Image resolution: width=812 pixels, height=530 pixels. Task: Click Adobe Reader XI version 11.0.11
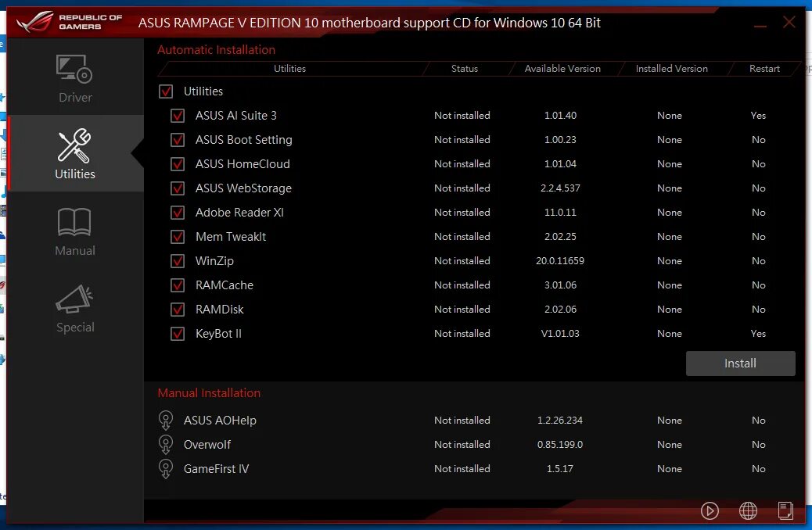tap(560, 213)
